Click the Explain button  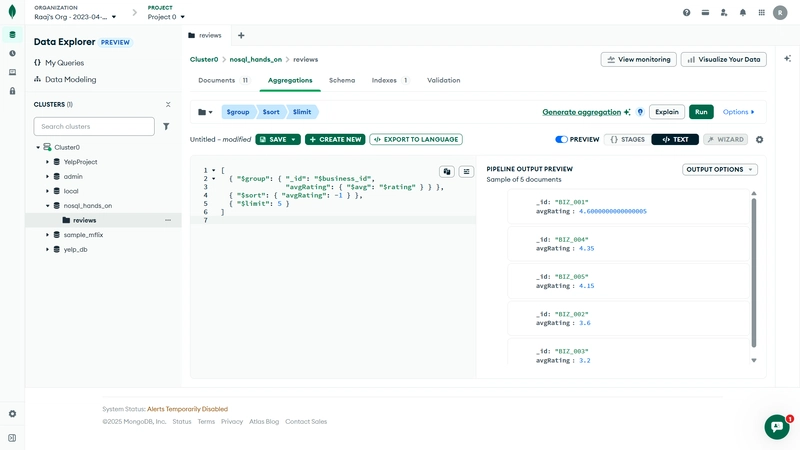[x=667, y=112]
